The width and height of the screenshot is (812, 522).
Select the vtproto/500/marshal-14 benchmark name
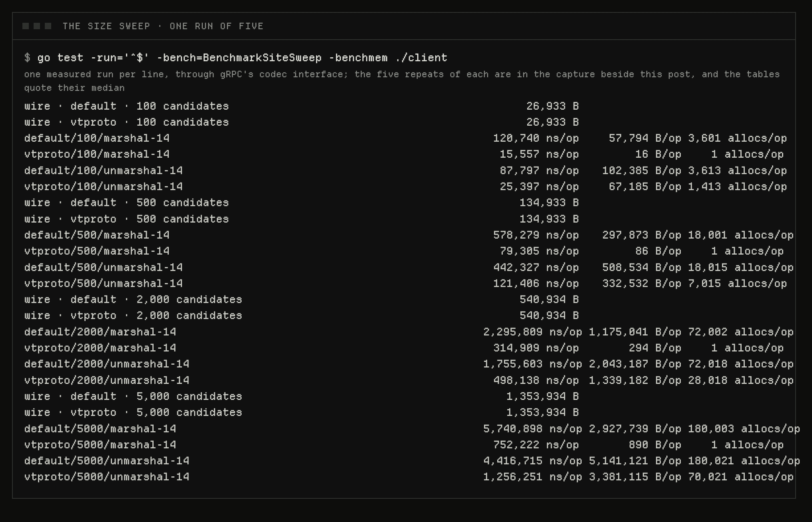coord(97,251)
